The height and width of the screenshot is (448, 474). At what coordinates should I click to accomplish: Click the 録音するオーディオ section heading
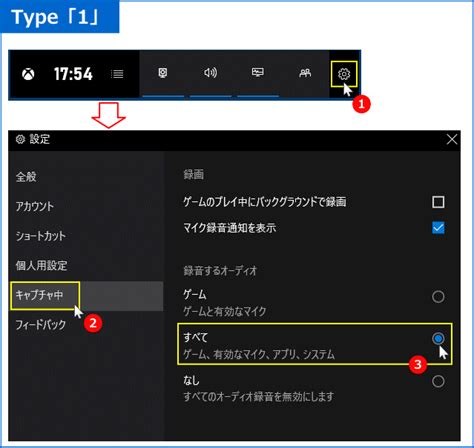click(220, 271)
